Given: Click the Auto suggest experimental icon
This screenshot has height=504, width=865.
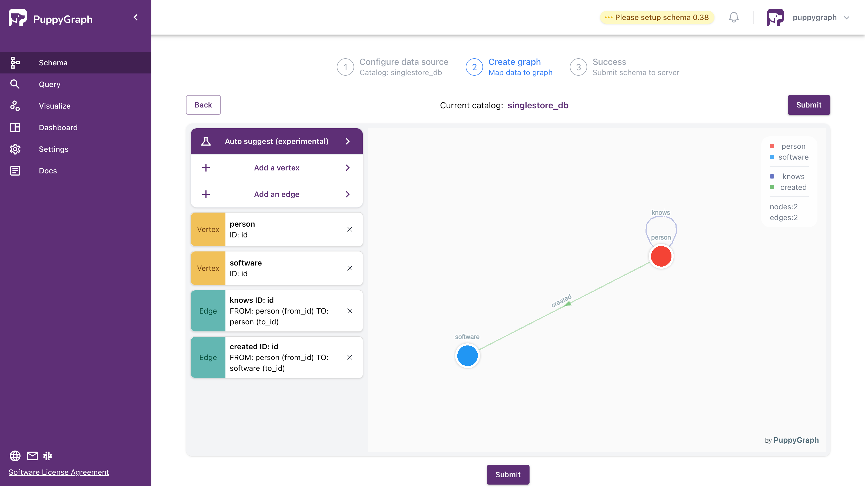Looking at the screenshot, I should point(205,141).
